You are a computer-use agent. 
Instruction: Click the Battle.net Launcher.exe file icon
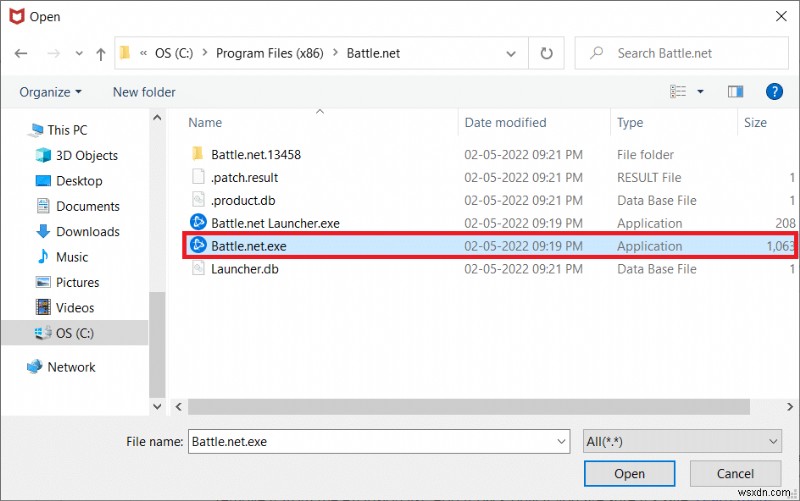[197, 223]
